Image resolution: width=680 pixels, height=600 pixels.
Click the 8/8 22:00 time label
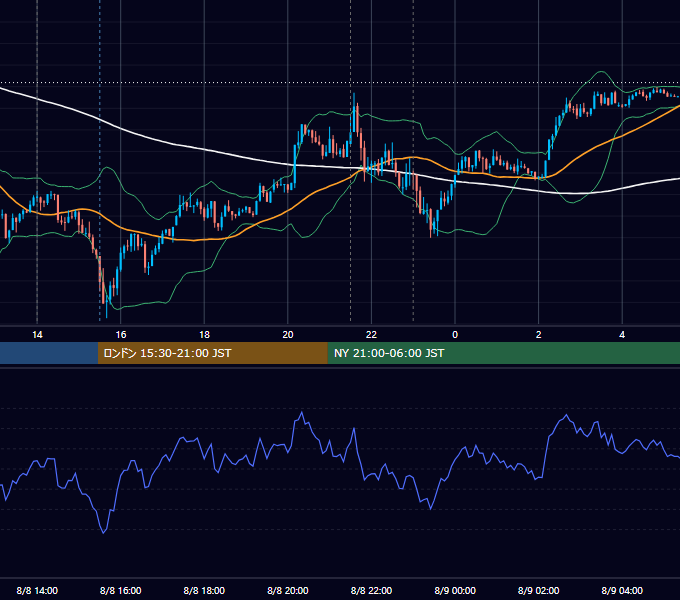[x=371, y=590]
